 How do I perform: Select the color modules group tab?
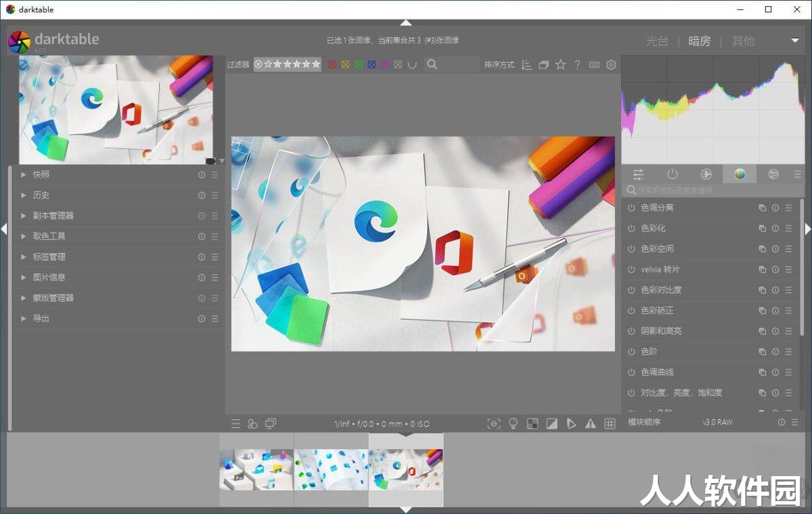740,174
